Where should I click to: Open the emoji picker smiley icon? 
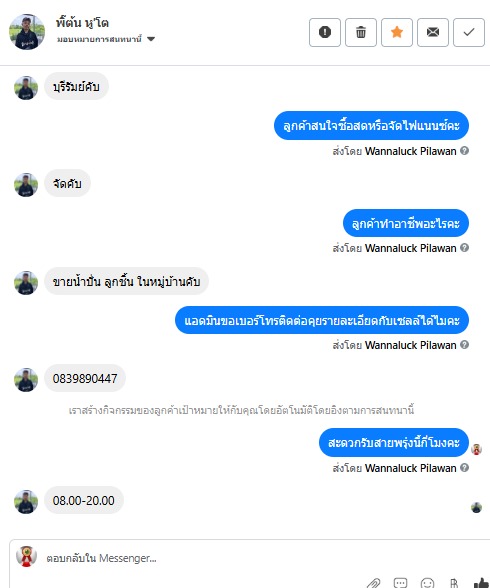point(427,583)
